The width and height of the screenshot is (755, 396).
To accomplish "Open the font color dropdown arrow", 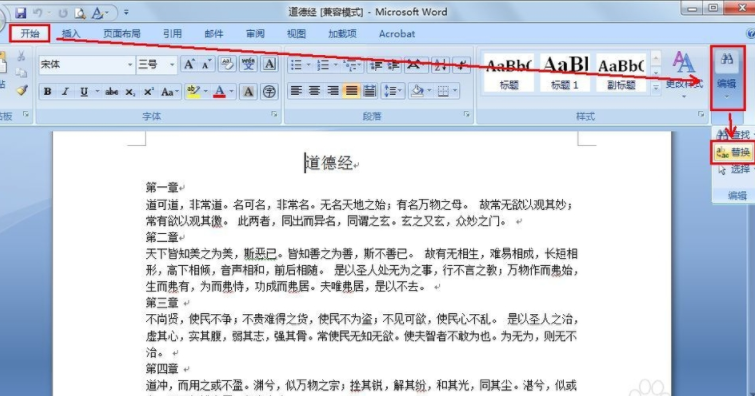I will pyautogui.click(x=231, y=92).
